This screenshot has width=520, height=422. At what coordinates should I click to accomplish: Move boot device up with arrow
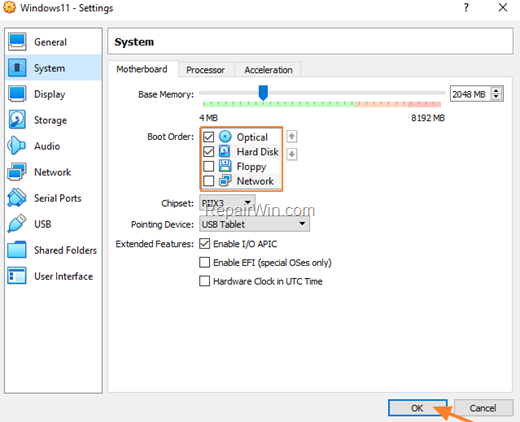point(292,136)
